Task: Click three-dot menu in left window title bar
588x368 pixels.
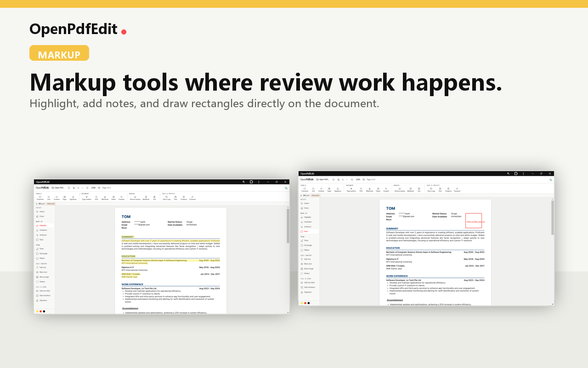Action: click(x=259, y=182)
